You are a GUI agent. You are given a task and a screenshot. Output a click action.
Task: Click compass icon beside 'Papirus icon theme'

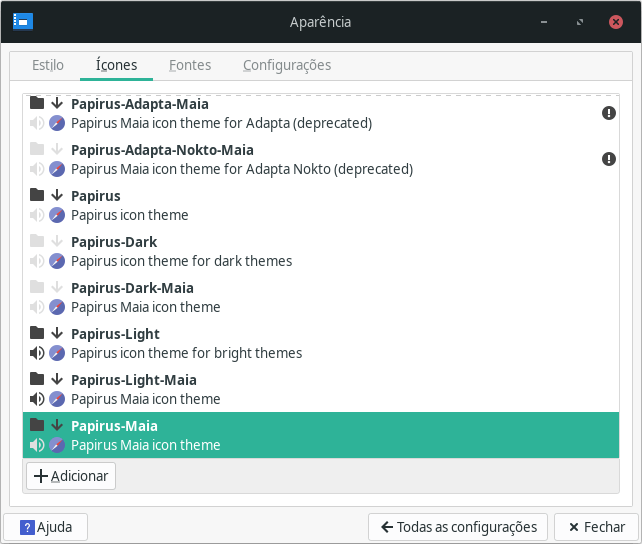pos(57,215)
